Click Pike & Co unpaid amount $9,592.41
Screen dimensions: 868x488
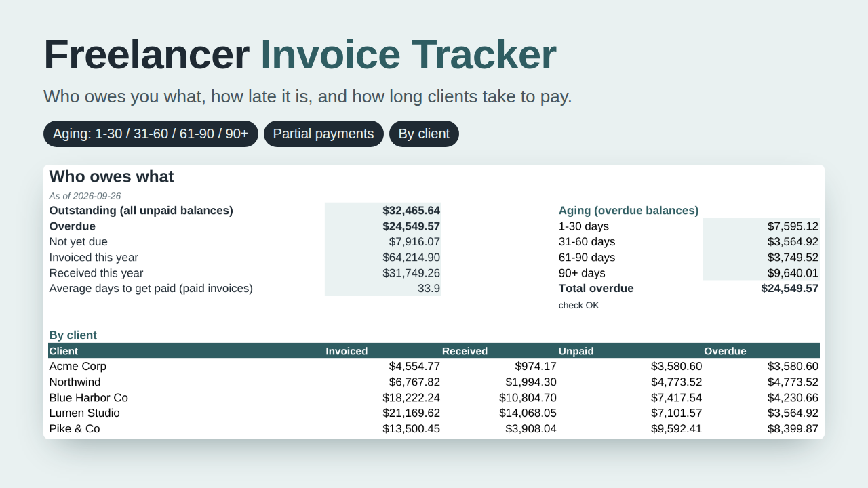click(x=677, y=429)
